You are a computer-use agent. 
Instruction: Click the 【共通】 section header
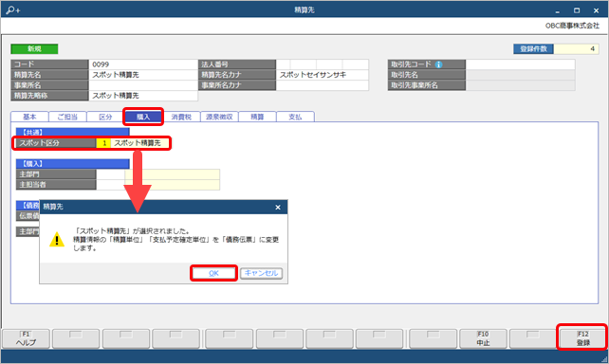point(73,133)
